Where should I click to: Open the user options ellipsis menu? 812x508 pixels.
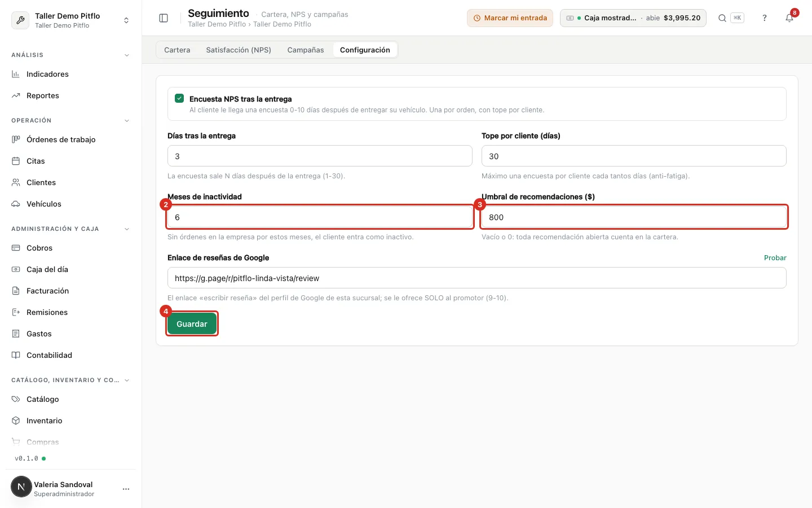tap(126, 489)
